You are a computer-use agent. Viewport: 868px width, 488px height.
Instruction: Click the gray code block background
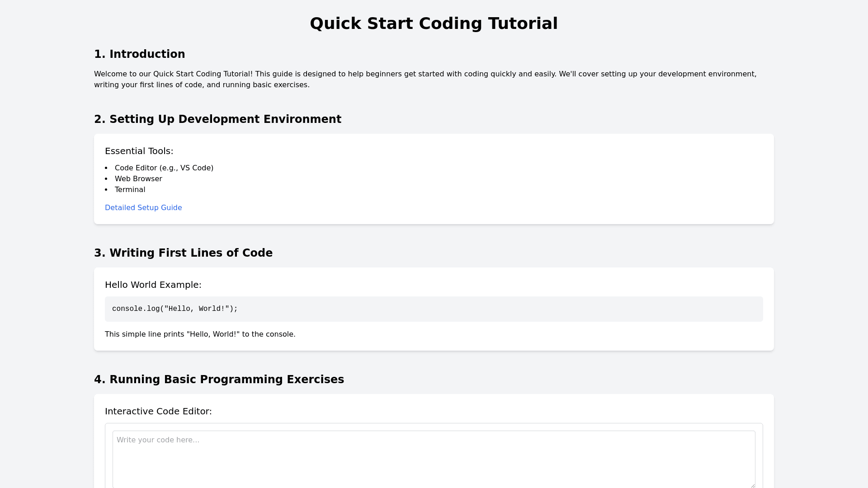pos(497,309)
